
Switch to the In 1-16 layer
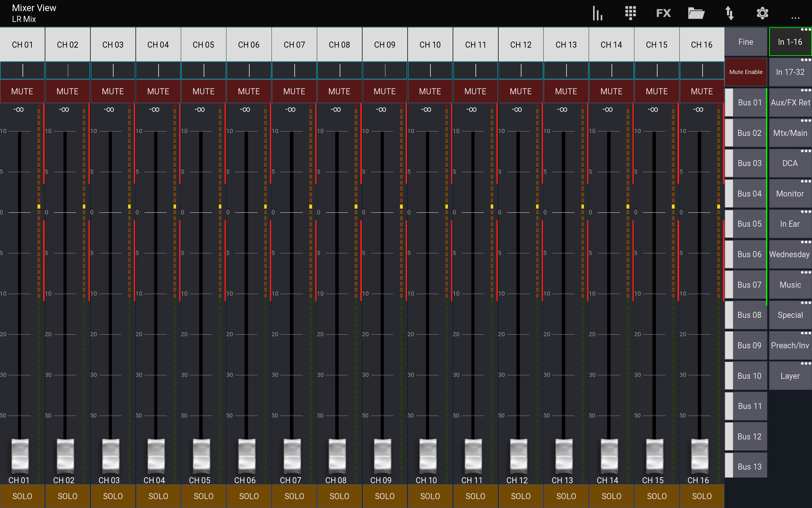point(790,42)
